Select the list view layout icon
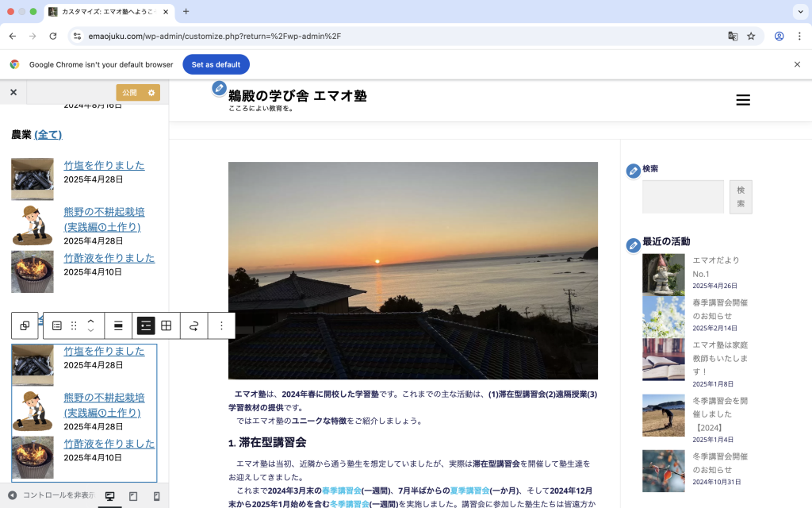The width and height of the screenshot is (812, 508). pos(146,325)
